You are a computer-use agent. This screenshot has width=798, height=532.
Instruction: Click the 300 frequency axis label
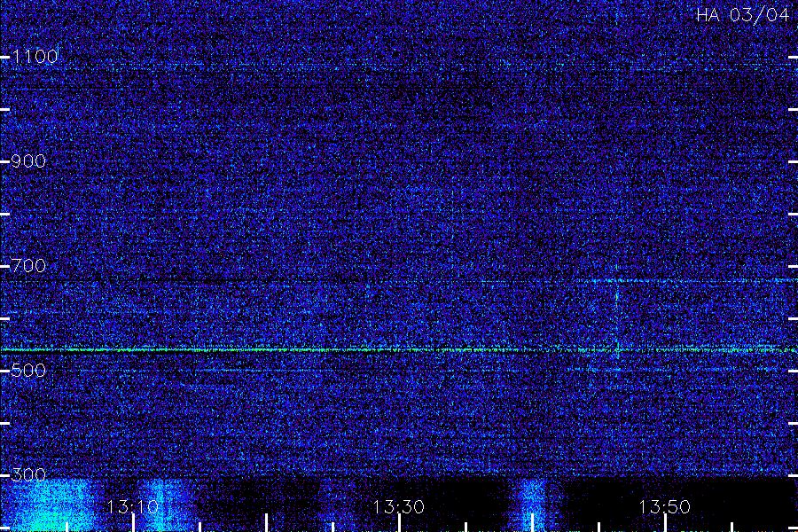[28, 475]
